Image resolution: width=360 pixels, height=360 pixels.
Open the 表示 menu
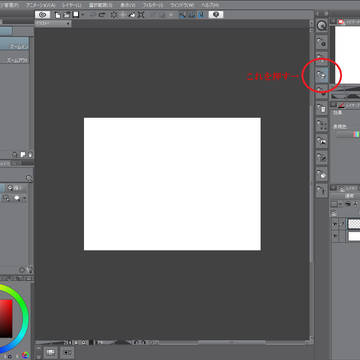click(128, 5)
